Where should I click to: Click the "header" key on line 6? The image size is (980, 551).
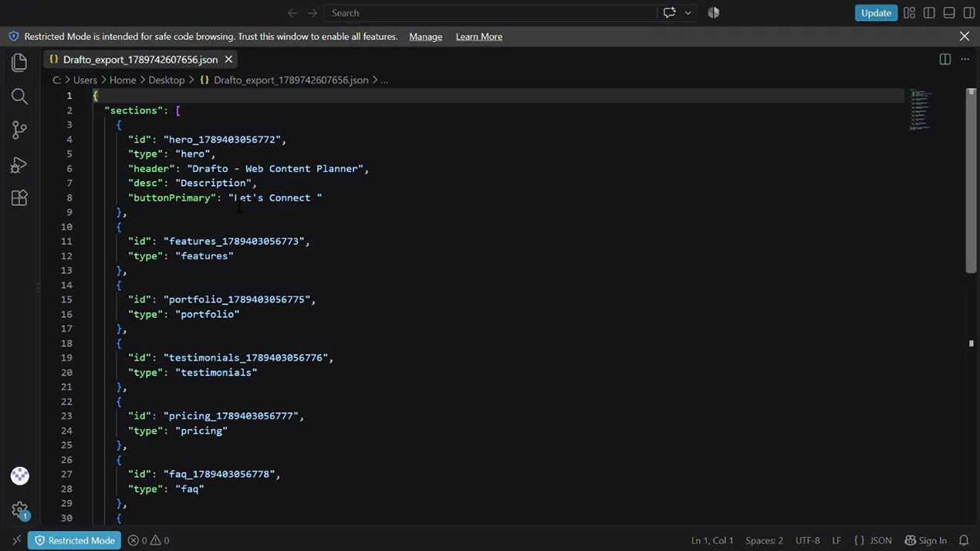[151, 168]
